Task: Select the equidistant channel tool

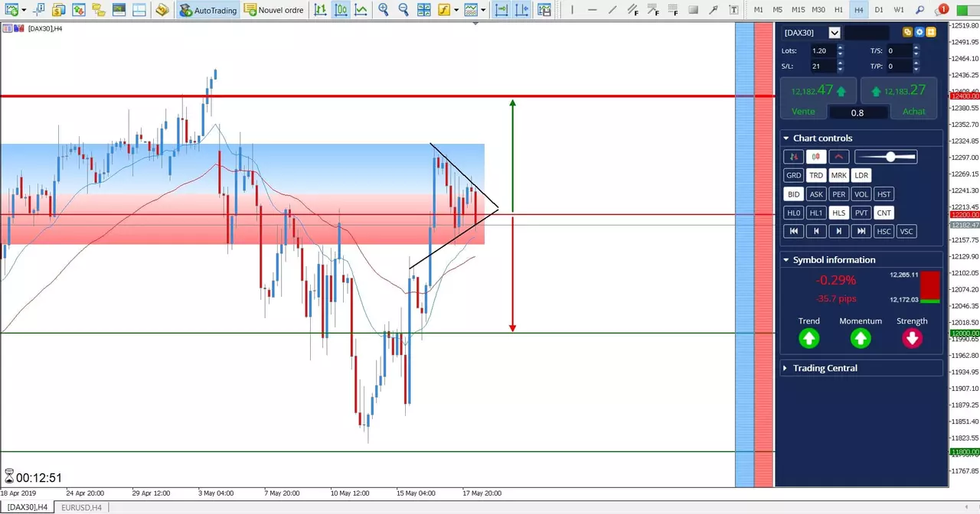Action: 632,10
